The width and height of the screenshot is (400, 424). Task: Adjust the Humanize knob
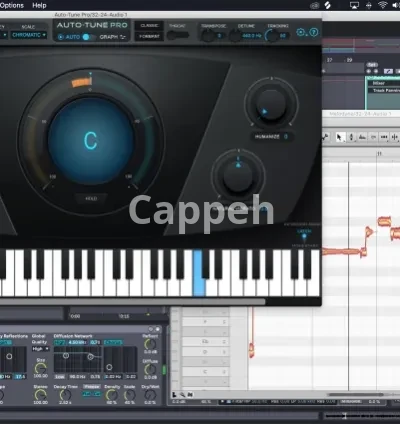pos(271,105)
